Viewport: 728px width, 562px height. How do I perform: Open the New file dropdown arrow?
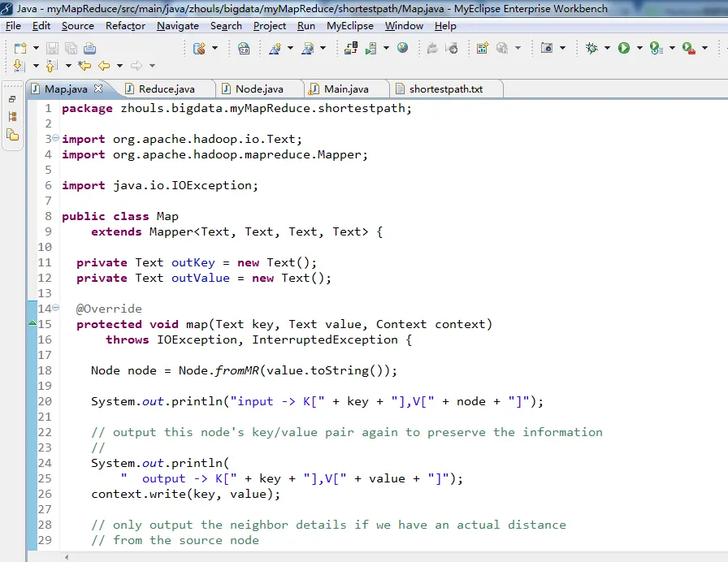[x=36, y=48]
